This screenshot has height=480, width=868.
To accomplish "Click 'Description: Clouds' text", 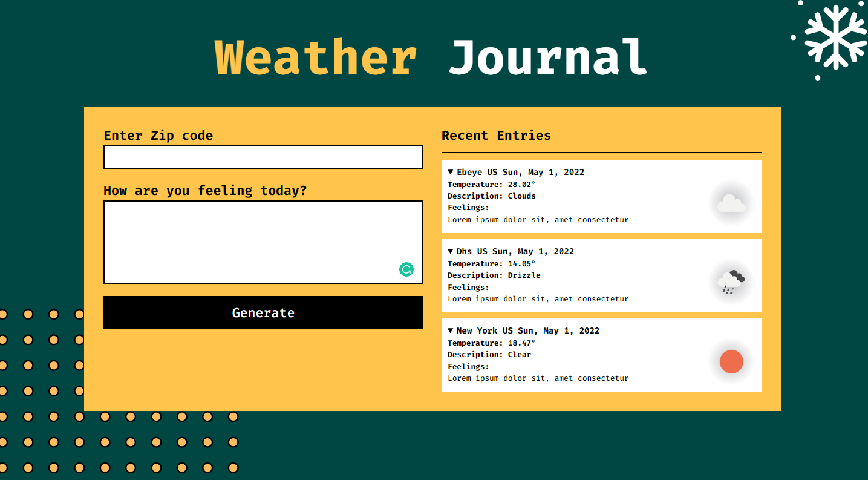I will click(x=492, y=196).
